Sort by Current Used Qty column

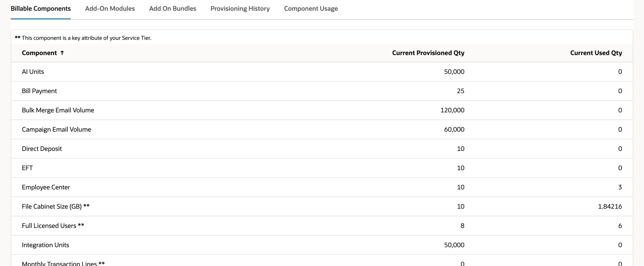pyautogui.click(x=596, y=53)
